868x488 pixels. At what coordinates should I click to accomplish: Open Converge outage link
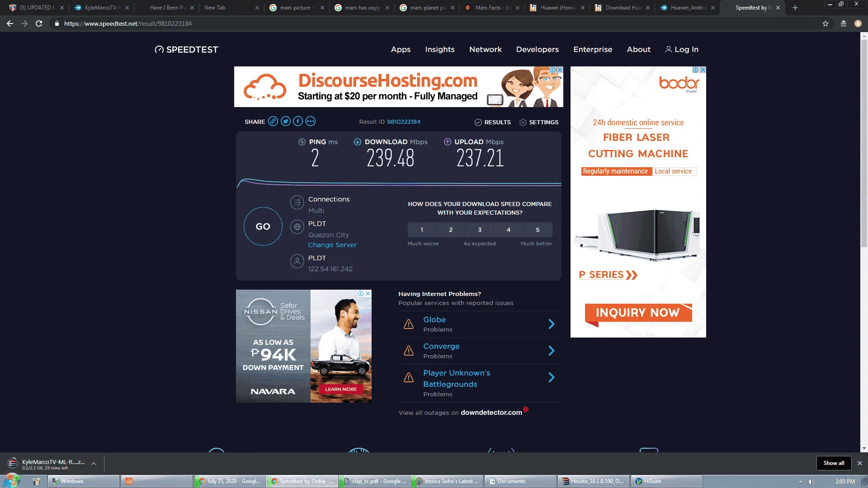[441, 347]
